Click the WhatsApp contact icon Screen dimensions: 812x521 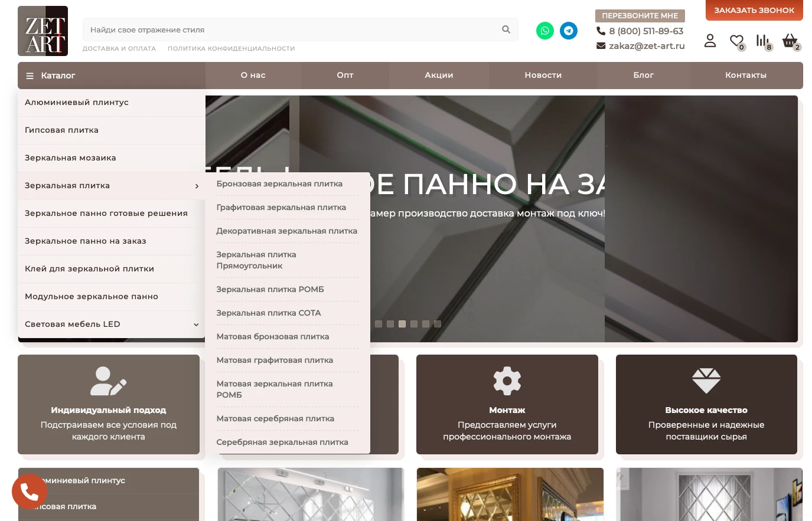click(x=544, y=31)
